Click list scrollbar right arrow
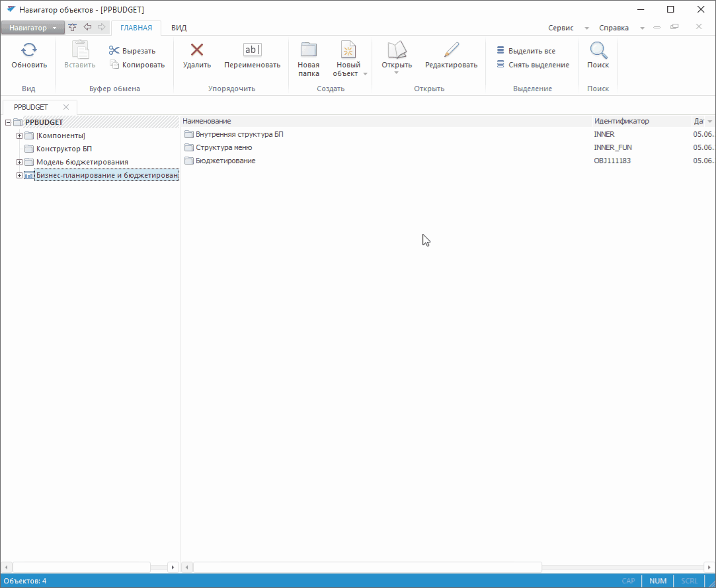 709,568
